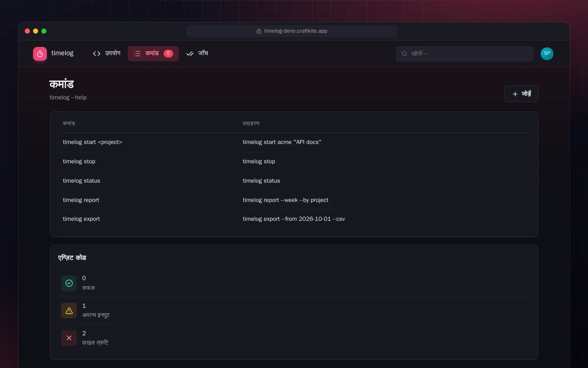This screenshot has width=588, height=368.
Task: Click the plus icon in जोड़ें button
Action: pyautogui.click(x=515, y=94)
